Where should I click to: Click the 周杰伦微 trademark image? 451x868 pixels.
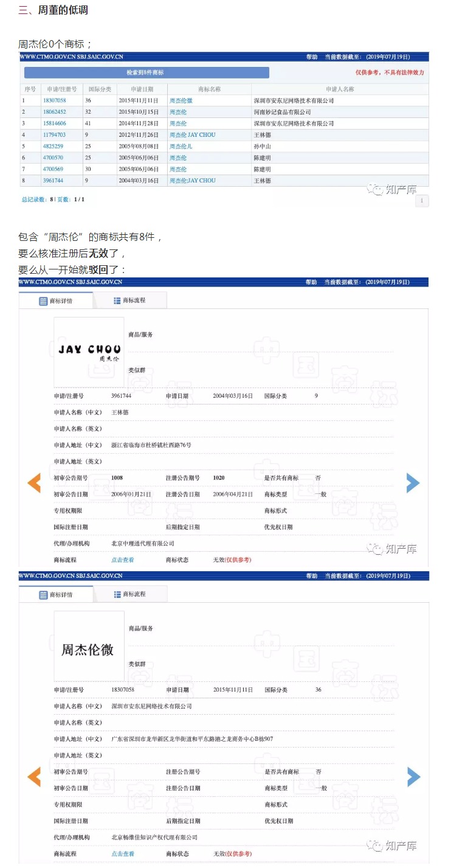89,646
